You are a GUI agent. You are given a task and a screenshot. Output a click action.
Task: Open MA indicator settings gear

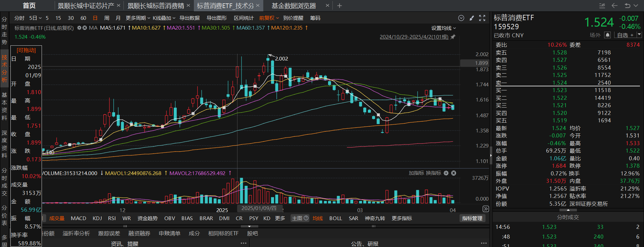[79, 28]
